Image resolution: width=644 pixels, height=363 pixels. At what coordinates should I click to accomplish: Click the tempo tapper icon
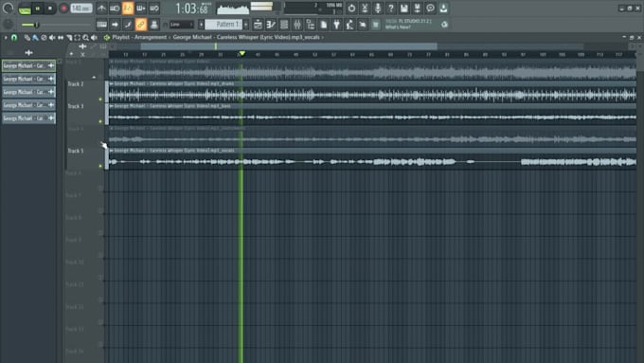[349, 25]
